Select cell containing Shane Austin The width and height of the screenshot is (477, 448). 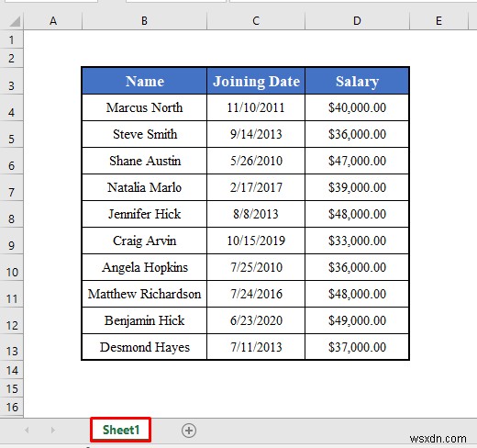(144, 161)
